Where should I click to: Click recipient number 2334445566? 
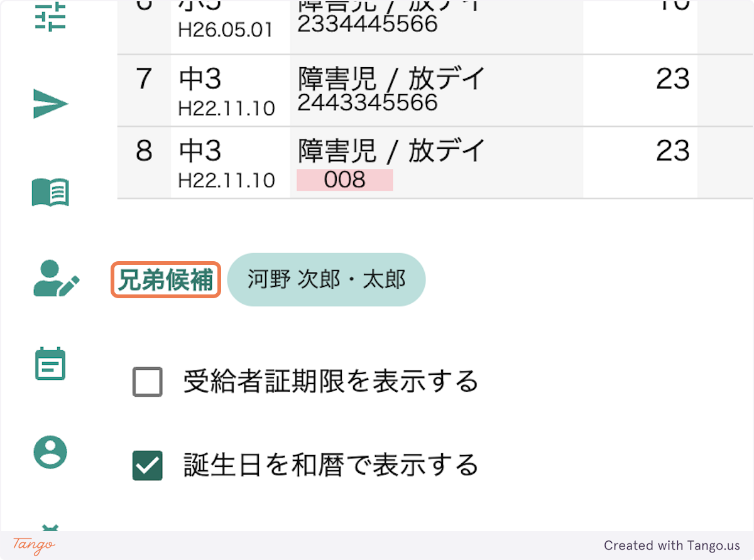click(368, 24)
